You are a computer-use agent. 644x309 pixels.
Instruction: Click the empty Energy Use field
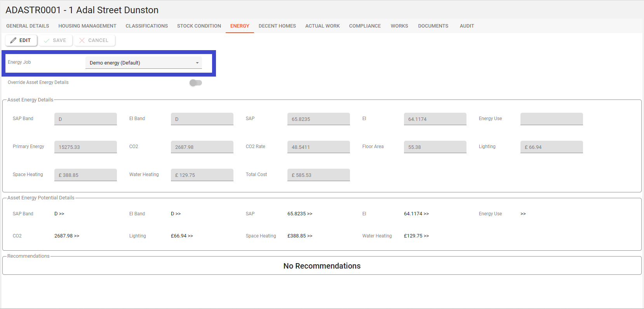[552, 119]
